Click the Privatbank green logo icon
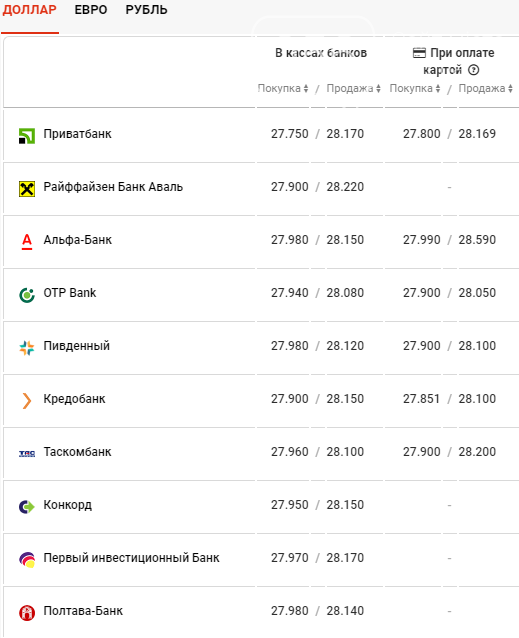519x638 pixels. point(27,136)
